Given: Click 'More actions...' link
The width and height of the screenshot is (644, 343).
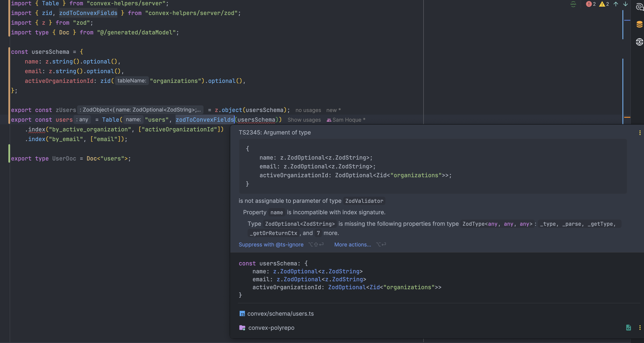Looking at the screenshot, I should [x=352, y=245].
